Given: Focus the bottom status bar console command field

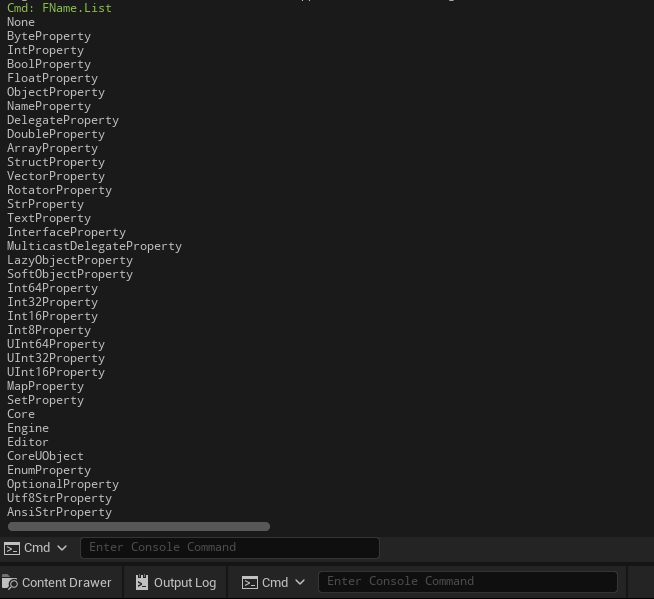Looking at the screenshot, I should [467, 581].
